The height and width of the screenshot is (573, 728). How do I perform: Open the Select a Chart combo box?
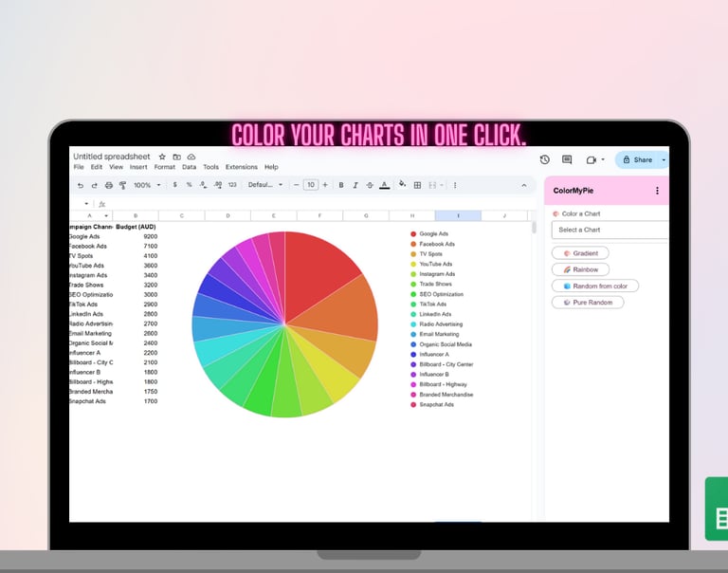[610, 230]
